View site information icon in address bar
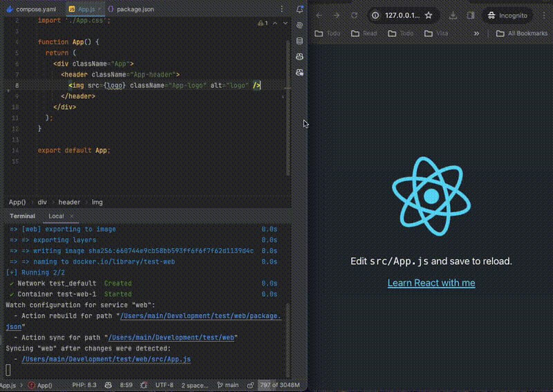Image resolution: width=553 pixels, height=392 pixels. pyautogui.click(x=375, y=15)
